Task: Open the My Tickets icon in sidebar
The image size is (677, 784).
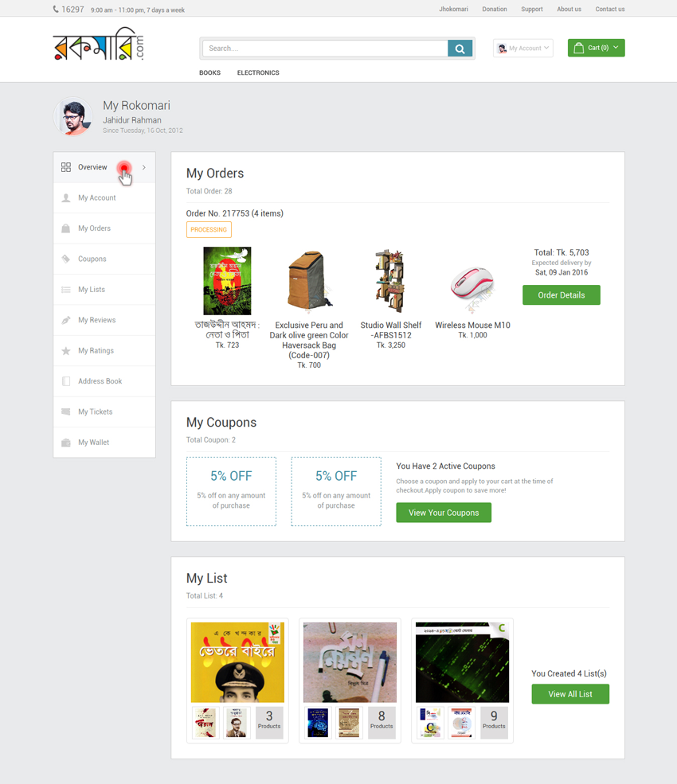Action: (65, 412)
